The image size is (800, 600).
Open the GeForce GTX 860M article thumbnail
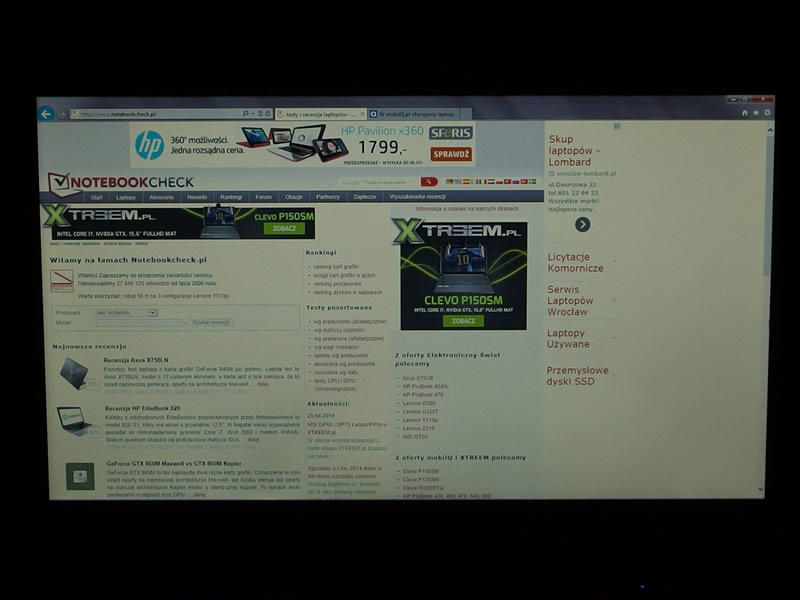tap(80, 476)
